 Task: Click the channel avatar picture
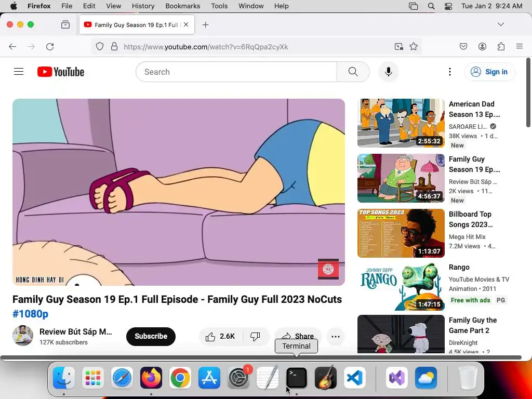point(23,336)
